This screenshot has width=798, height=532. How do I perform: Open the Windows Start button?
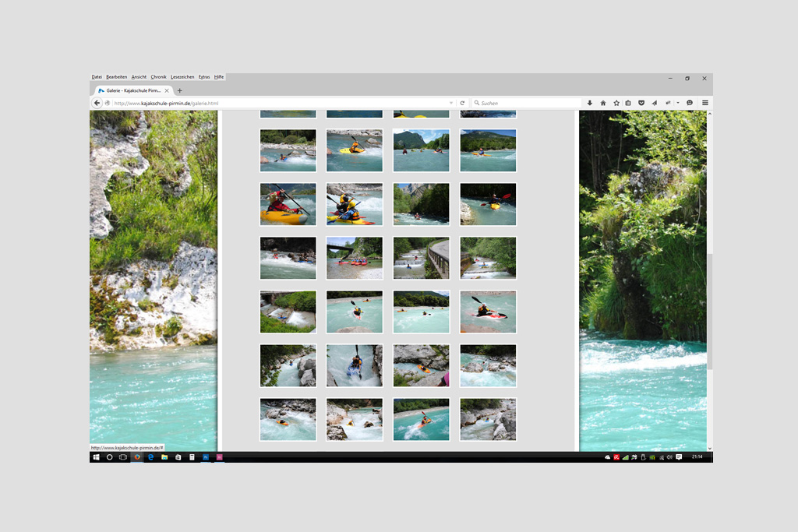pos(96,457)
